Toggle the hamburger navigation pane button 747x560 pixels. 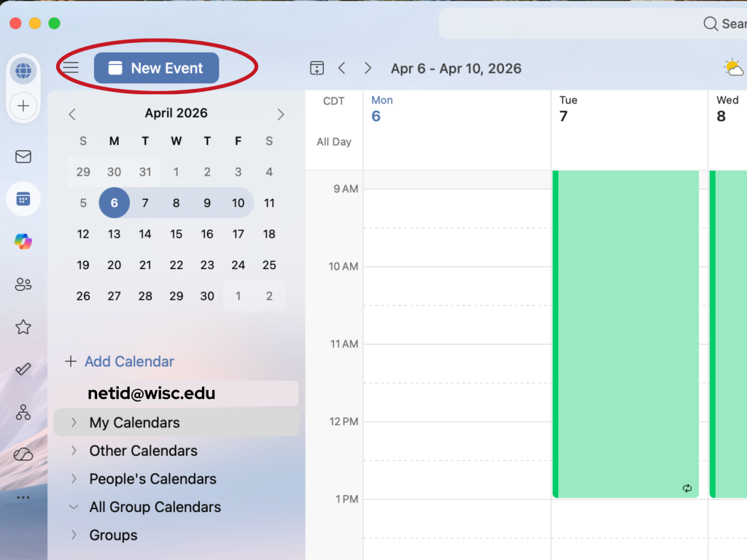(x=70, y=68)
